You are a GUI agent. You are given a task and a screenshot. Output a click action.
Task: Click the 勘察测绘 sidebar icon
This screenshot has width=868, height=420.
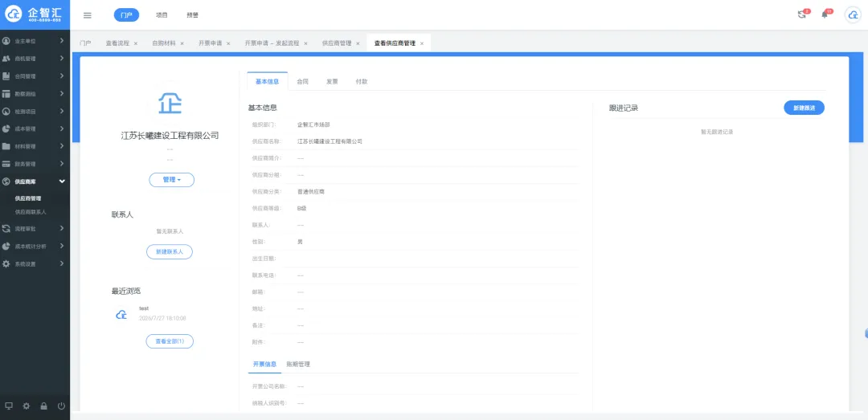click(6, 94)
